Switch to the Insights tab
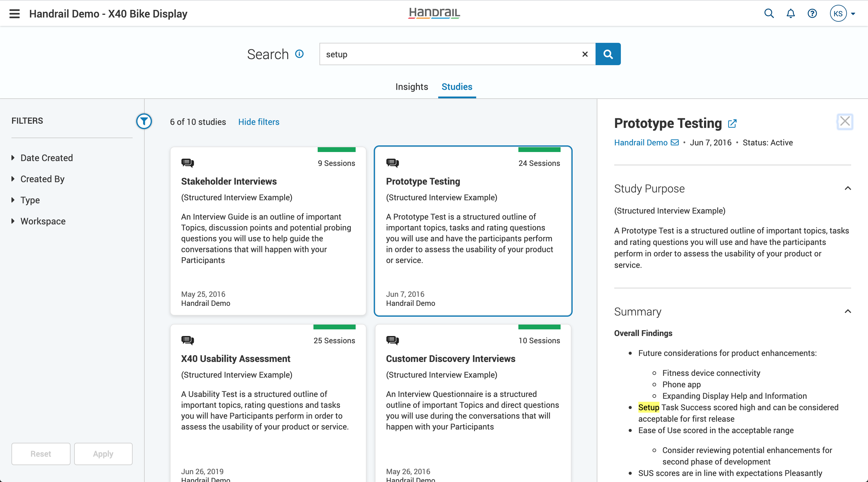This screenshot has height=482, width=868. tap(411, 87)
